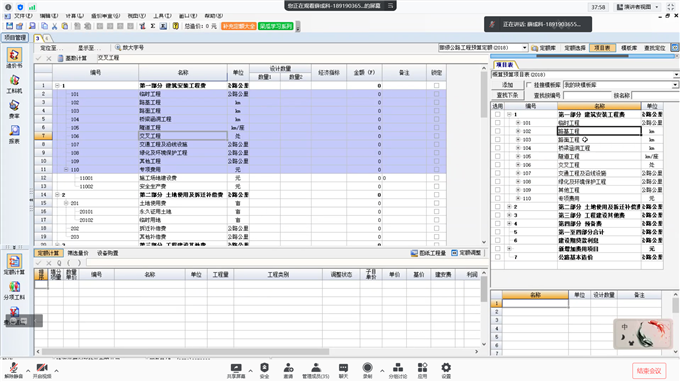
Task: Open 安全 security icon in meeting bar
Action: pyautogui.click(x=264, y=370)
